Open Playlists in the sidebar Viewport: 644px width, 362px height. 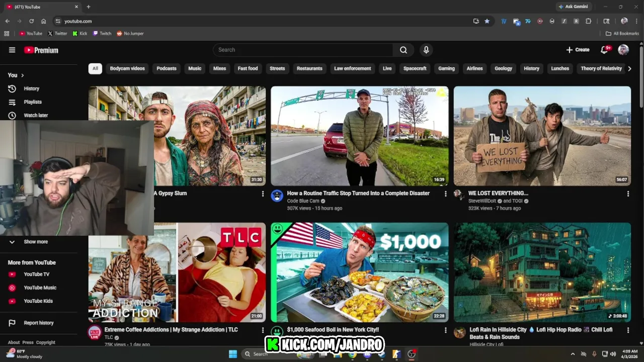33,102
